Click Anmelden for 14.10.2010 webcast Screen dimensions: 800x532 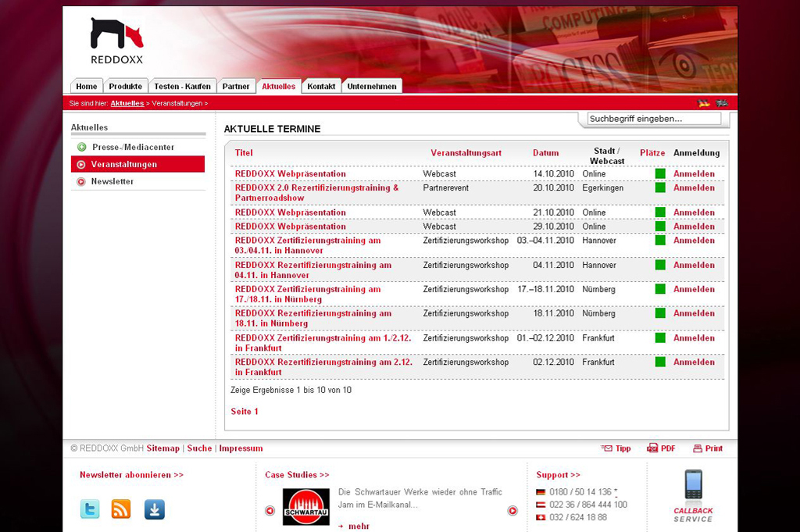tap(694, 173)
